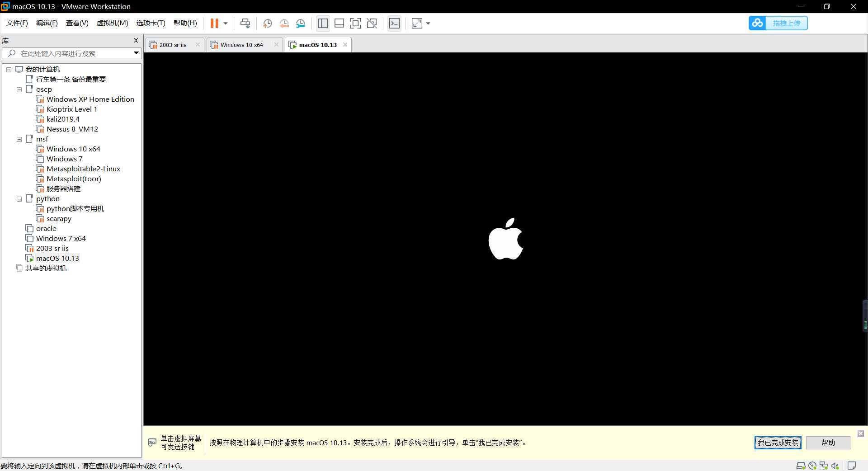The height and width of the screenshot is (471, 868).
Task: Click inside the macOS VM display
Action: click(505, 239)
